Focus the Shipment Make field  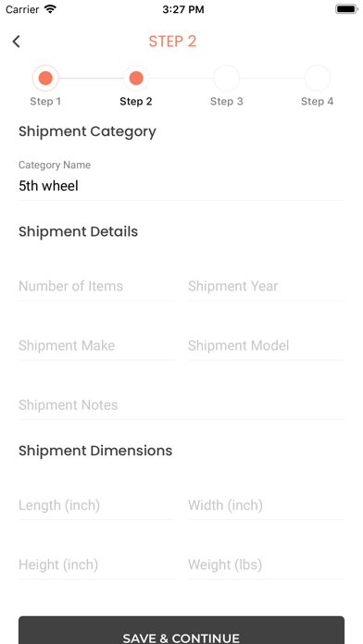pyautogui.click(x=96, y=346)
